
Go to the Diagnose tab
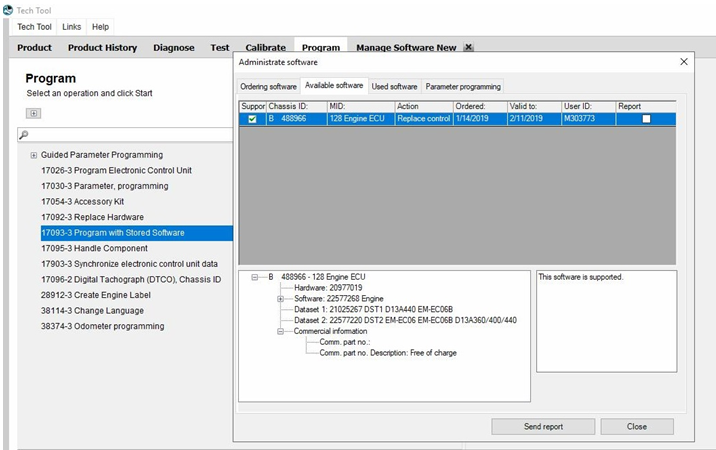coord(173,47)
